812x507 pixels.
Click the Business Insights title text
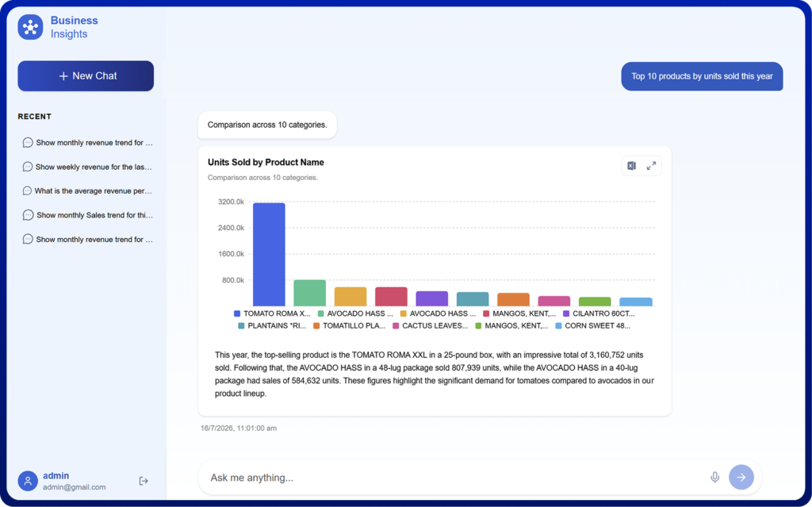coord(74,27)
